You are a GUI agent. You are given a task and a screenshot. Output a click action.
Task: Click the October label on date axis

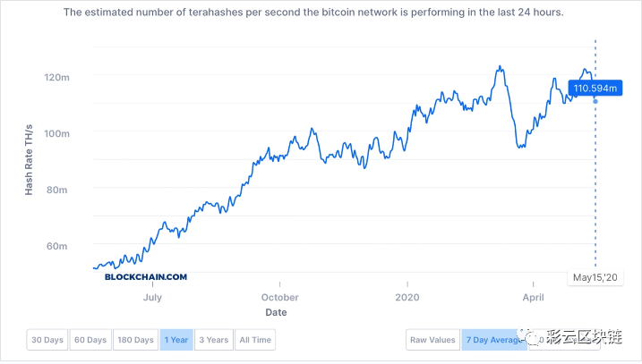coord(280,297)
